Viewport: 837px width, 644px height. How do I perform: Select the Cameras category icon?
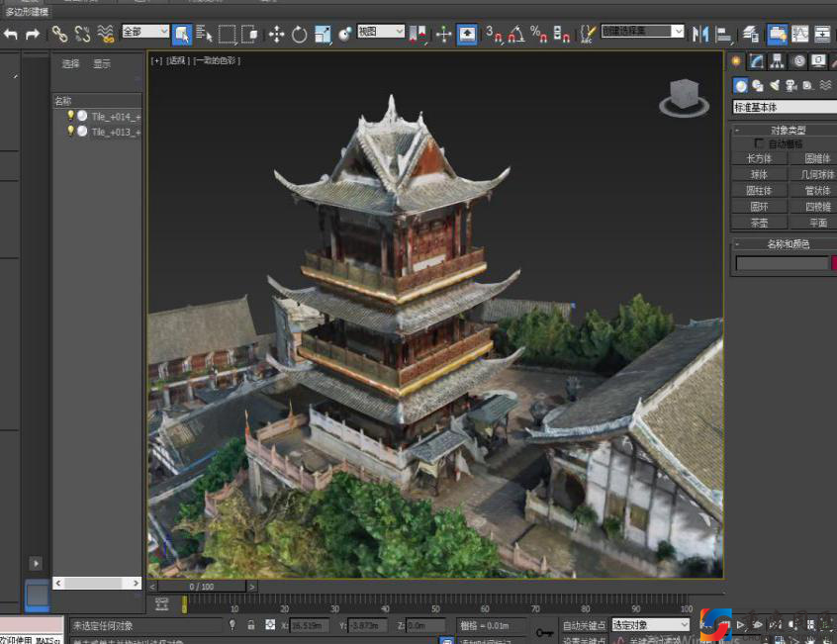tap(791, 85)
